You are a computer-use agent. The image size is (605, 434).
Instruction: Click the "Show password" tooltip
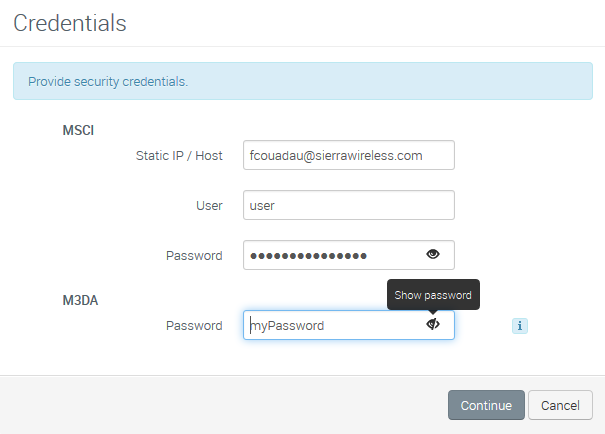pyautogui.click(x=433, y=295)
